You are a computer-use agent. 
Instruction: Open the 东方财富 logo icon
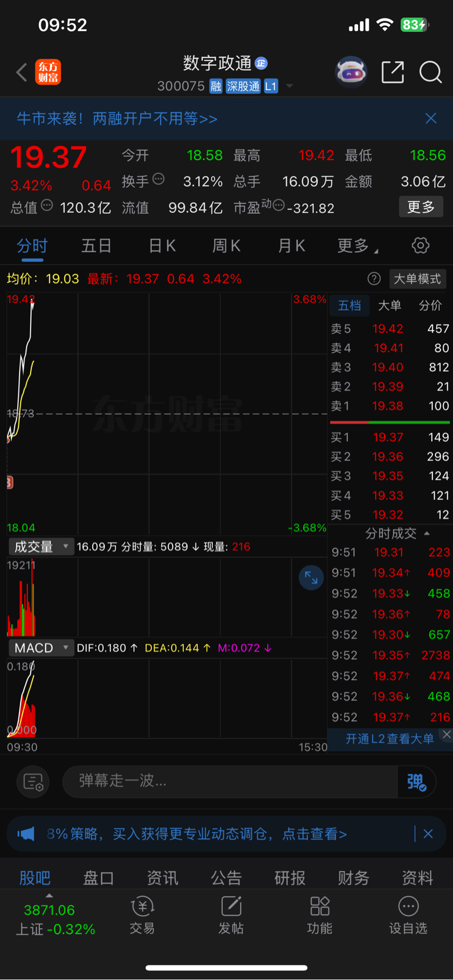pos(48,72)
